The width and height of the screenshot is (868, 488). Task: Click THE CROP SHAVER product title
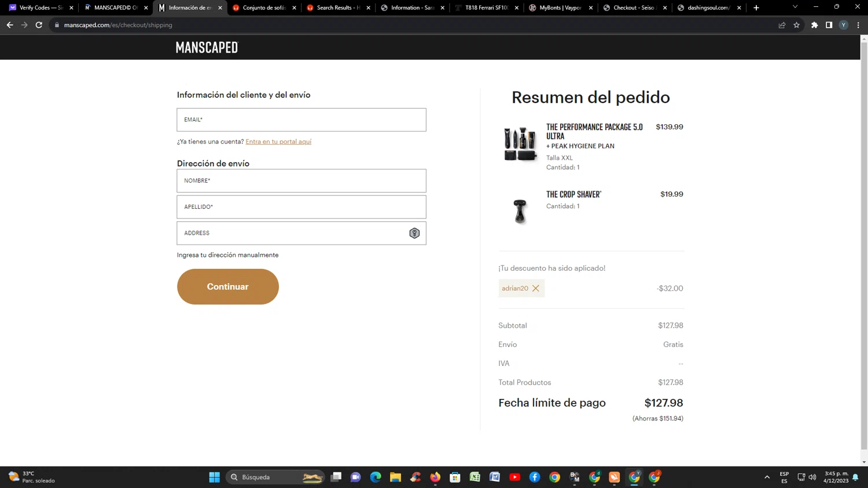tap(573, 194)
